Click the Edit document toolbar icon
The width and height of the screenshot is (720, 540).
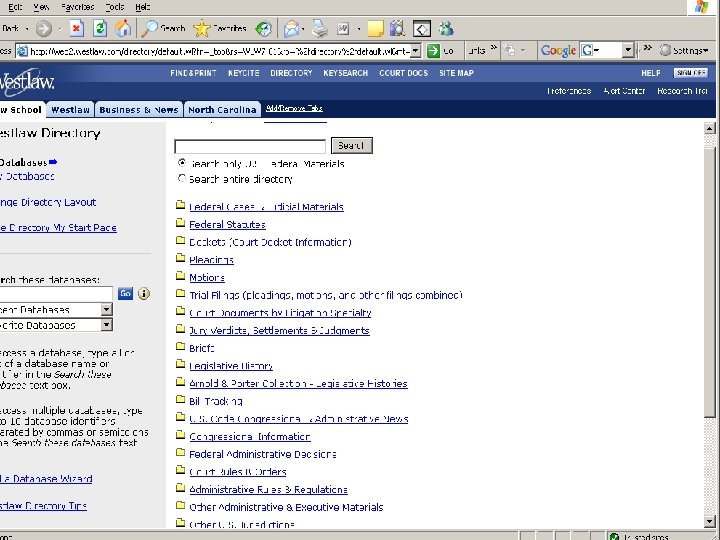click(x=343, y=29)
